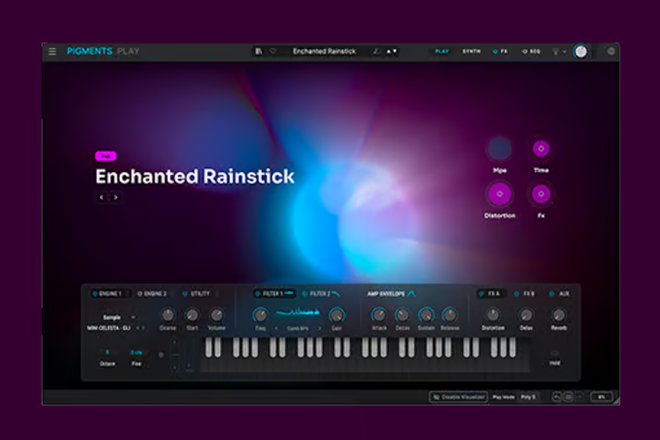Click the engine Volume knob
The height and width of the screenshot is (440, 660).
[216, 315]
